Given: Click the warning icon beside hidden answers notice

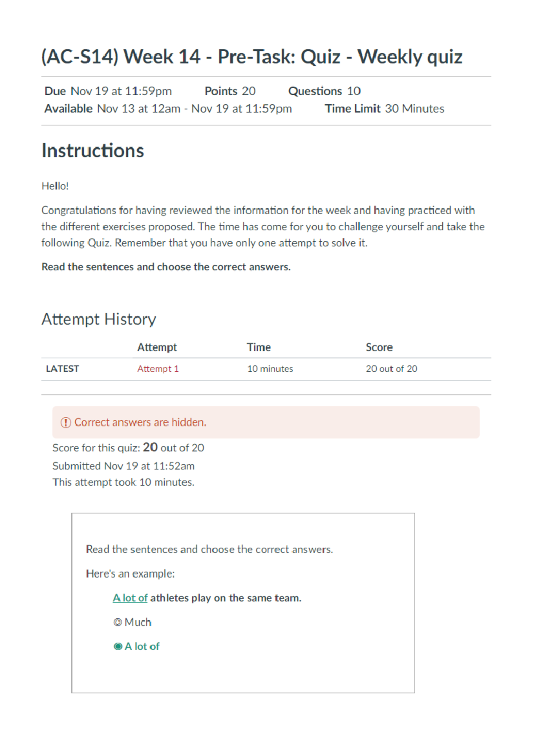Looking at the screenshot, I should point(65,422).
